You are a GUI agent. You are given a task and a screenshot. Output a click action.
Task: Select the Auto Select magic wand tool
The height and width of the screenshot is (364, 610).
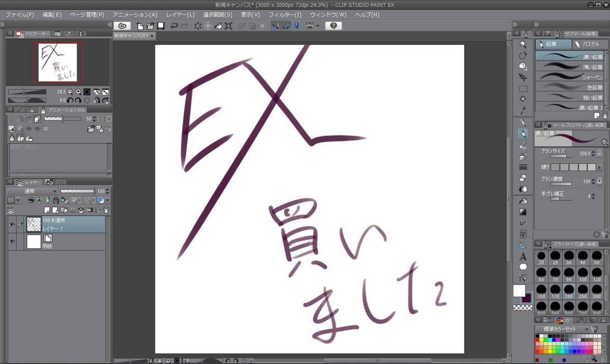(x=524, y=99)
